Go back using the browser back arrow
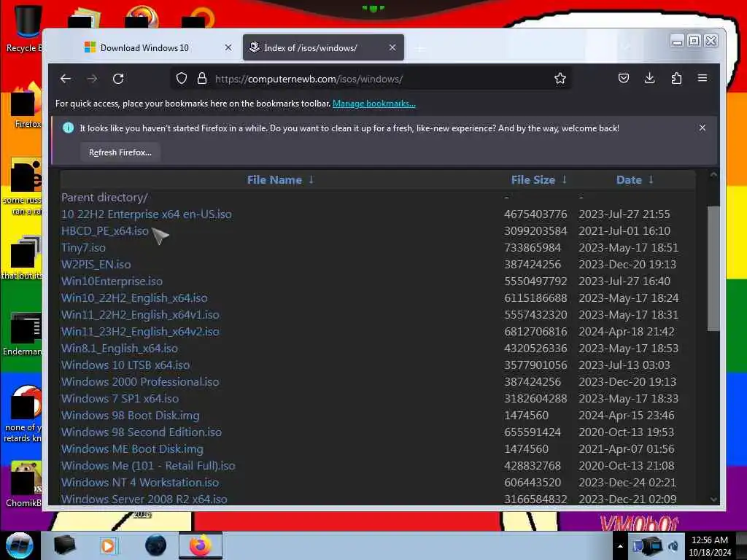This screenshot has width=747, height=560. [x=65, y=79]
